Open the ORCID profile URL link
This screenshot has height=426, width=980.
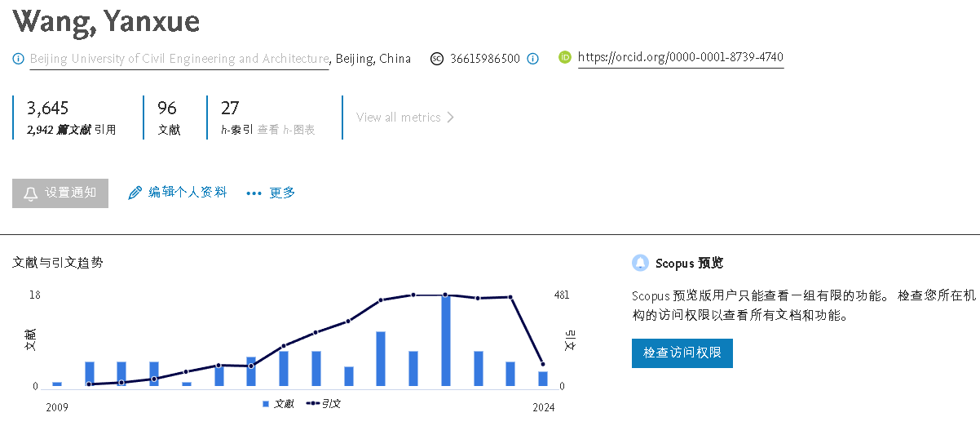pos(680,58)
